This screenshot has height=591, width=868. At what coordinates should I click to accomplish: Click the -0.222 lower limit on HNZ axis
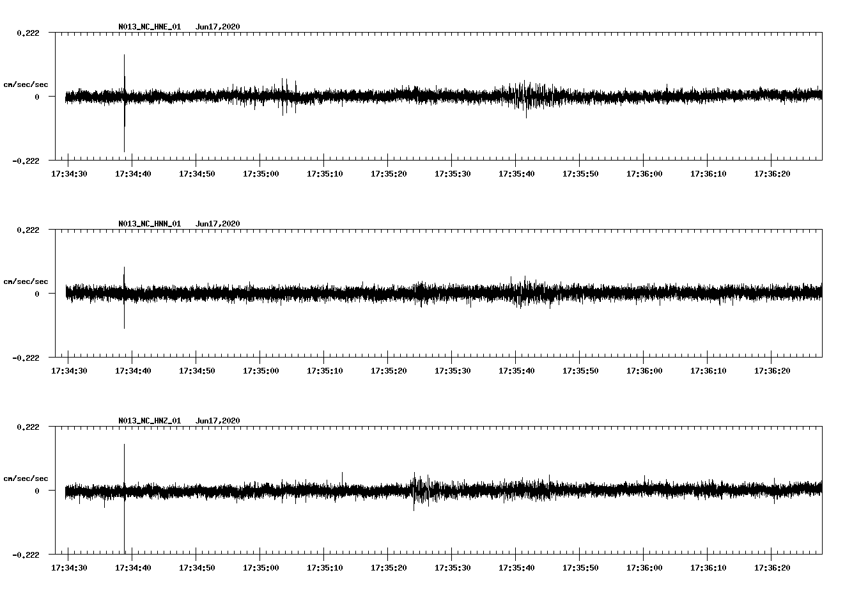coord(26,555)
